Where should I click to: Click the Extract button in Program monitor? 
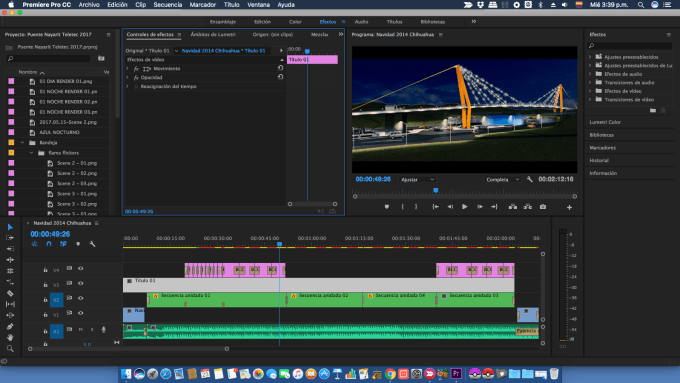tap(527, 207)
